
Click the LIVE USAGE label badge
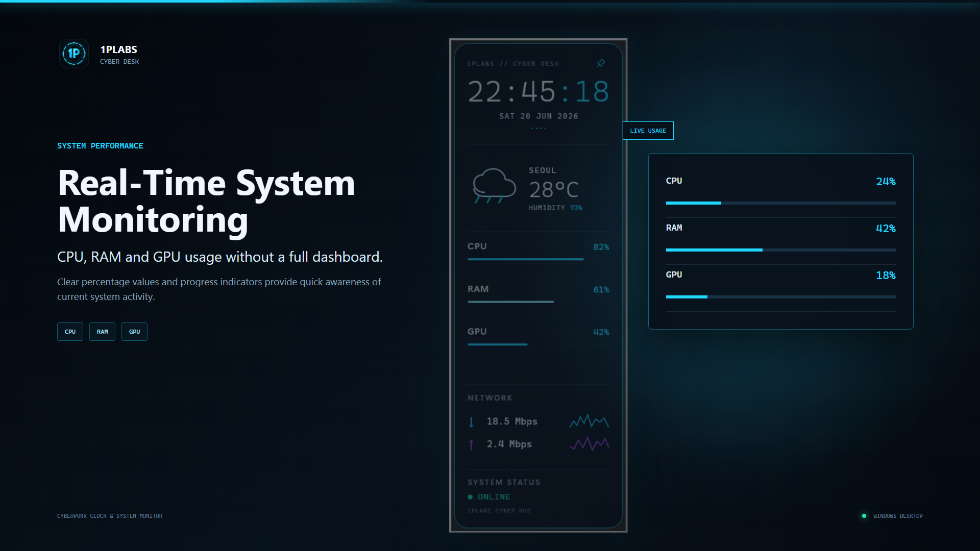(x=648, y=131)
